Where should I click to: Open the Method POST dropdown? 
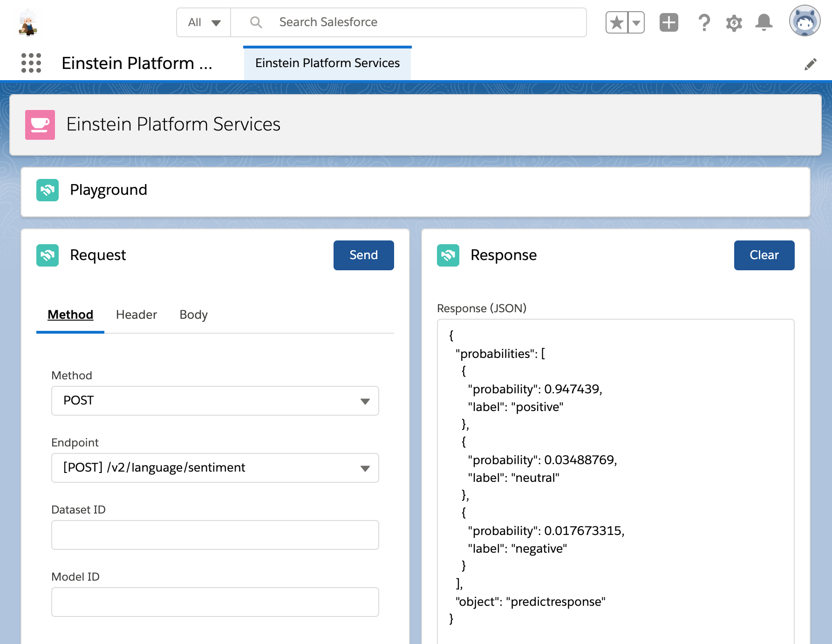215,401
